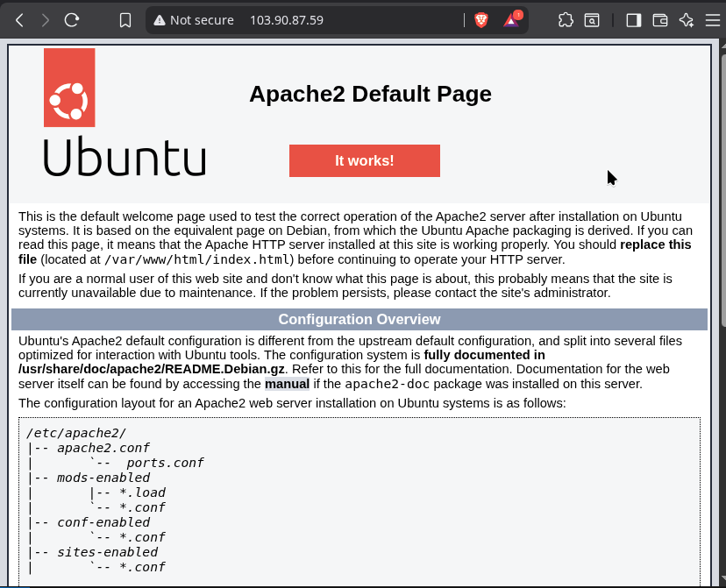Toggle the sidebar panel
This screenshot has width=726, height=588.
point(633,20)
